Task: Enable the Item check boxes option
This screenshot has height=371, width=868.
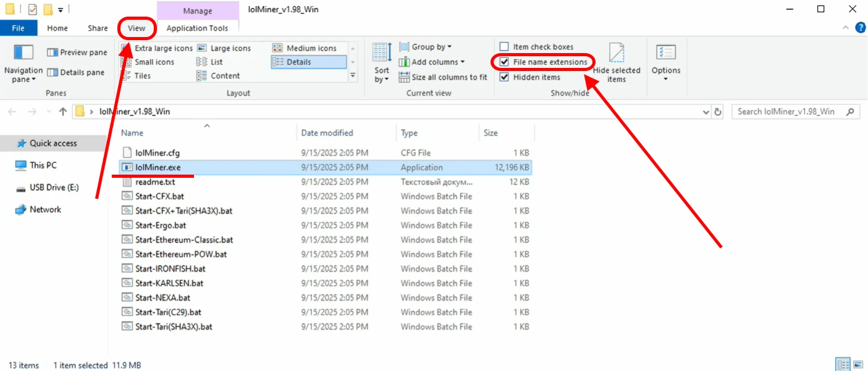Action: pos(504,47)
